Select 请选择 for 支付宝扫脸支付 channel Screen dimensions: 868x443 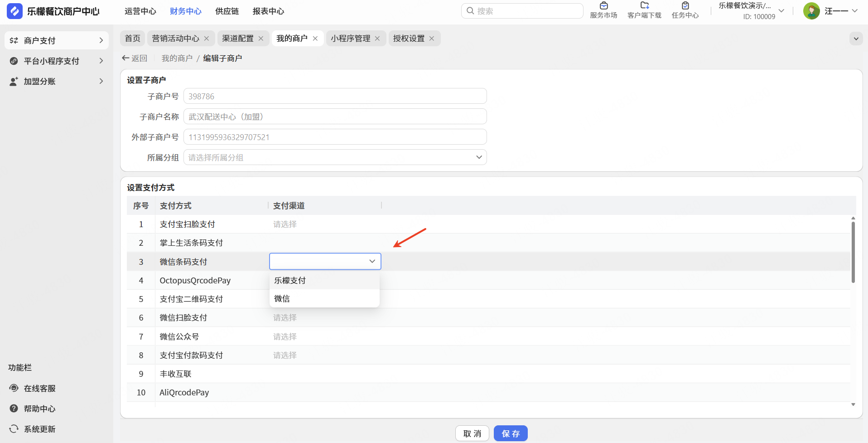pos(285,224)
